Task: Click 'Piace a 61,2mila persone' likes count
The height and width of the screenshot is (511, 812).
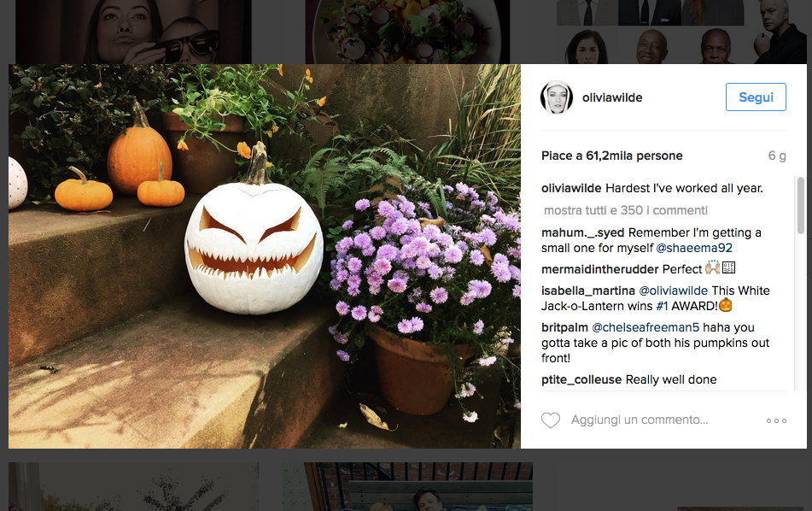Action: coord(611,156)
